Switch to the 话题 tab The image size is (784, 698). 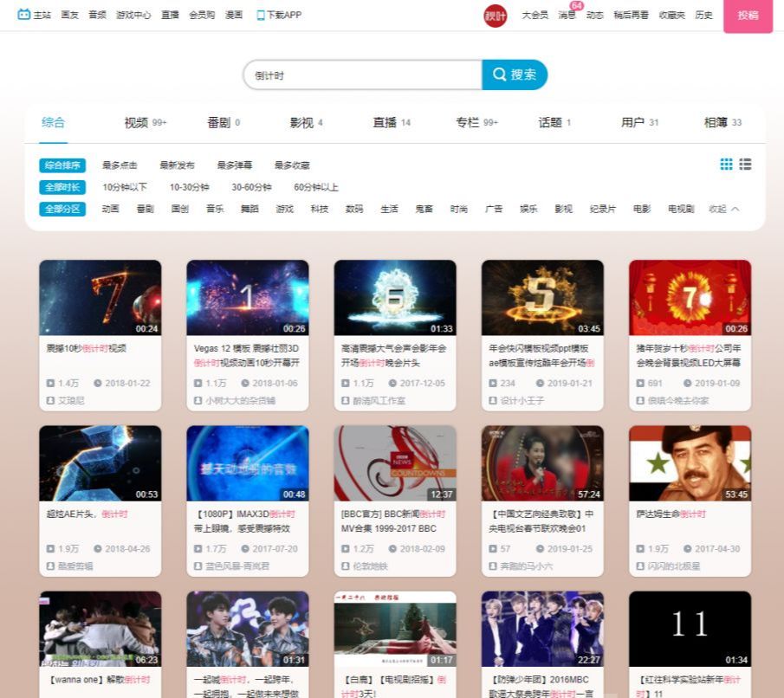pyautogui.click(x=554, y=122)
